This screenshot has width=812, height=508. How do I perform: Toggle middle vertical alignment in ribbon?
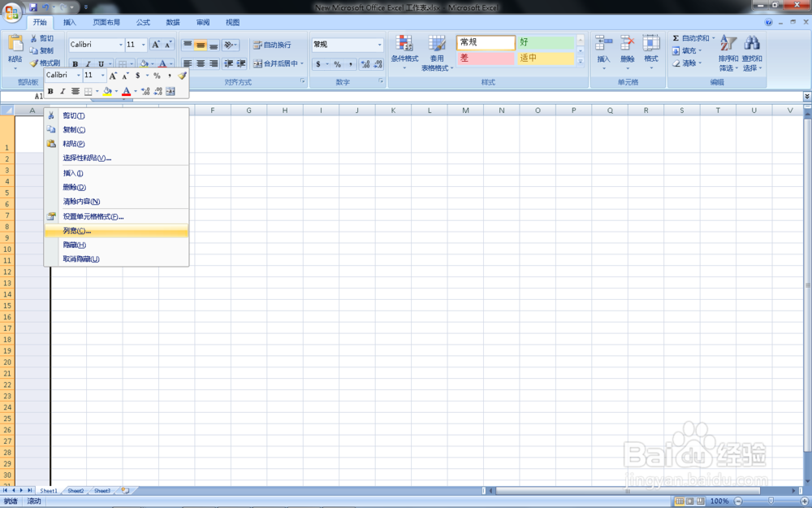pyautogui.click(x=201, y=45)
